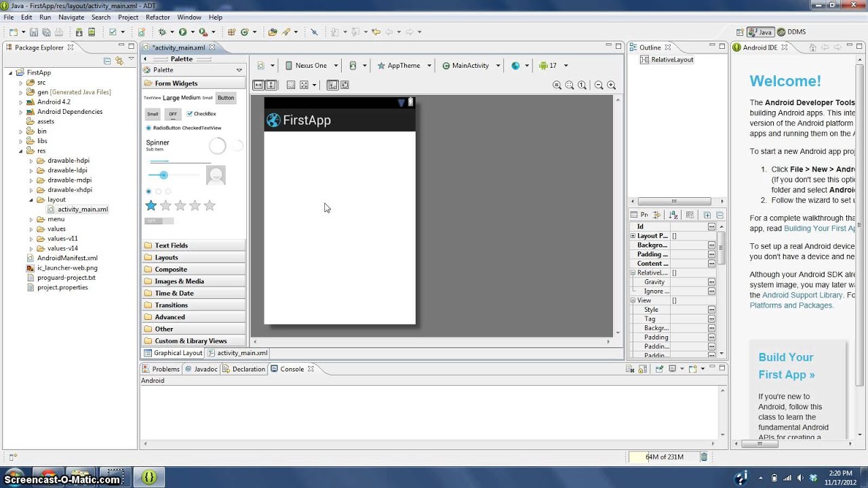Open the Images & Media palette category
Viewport: 868px width, 488px height.
coord(194,281)
